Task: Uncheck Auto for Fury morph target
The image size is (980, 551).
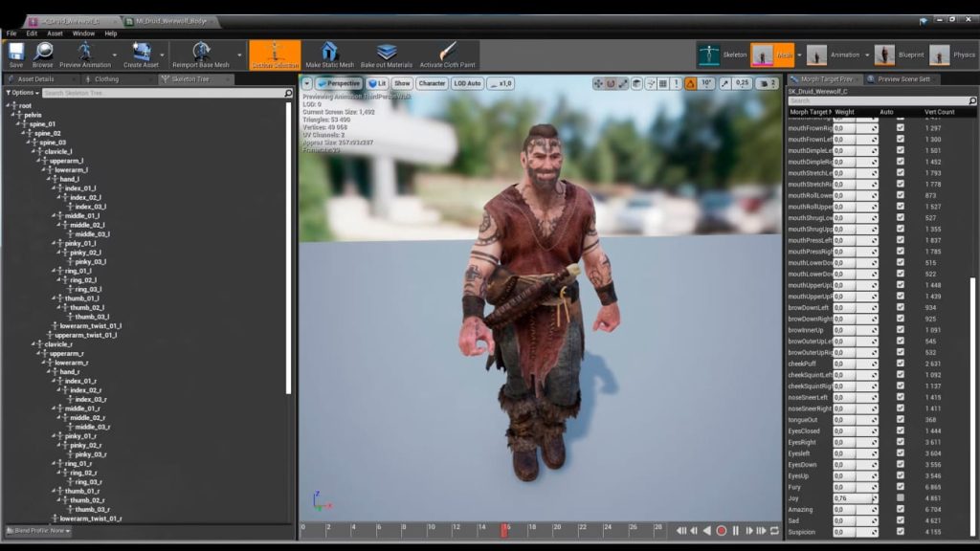Action: (x=900, y=487)
